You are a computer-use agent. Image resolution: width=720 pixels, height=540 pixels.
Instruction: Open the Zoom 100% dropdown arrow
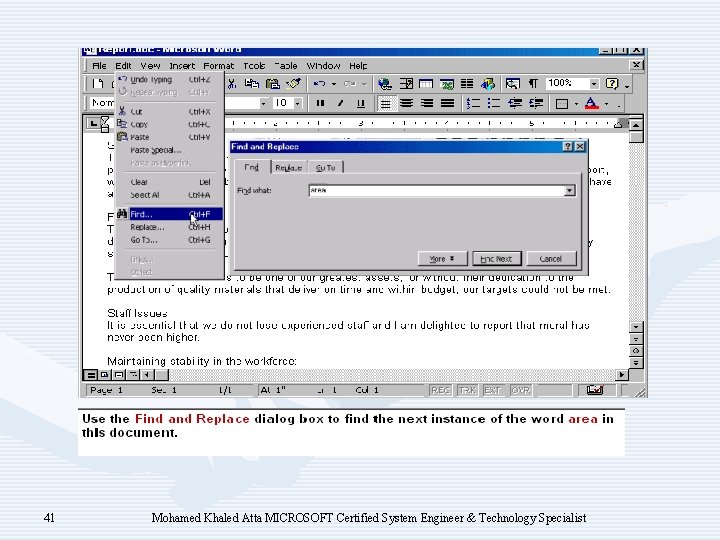(594, 84)
